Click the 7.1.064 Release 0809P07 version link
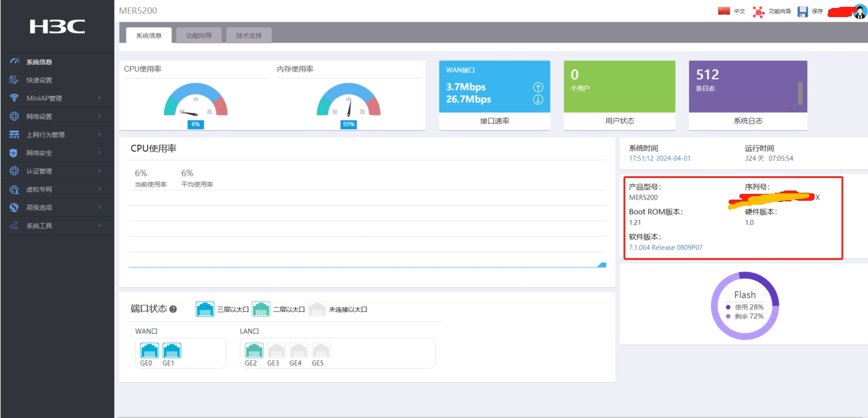 (666, 247)
